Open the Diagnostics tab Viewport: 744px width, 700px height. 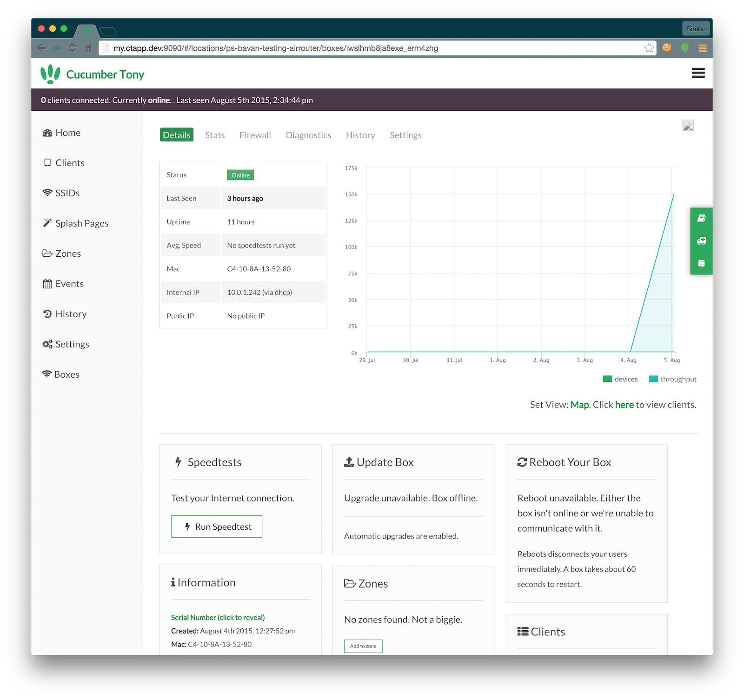point(308,135)
